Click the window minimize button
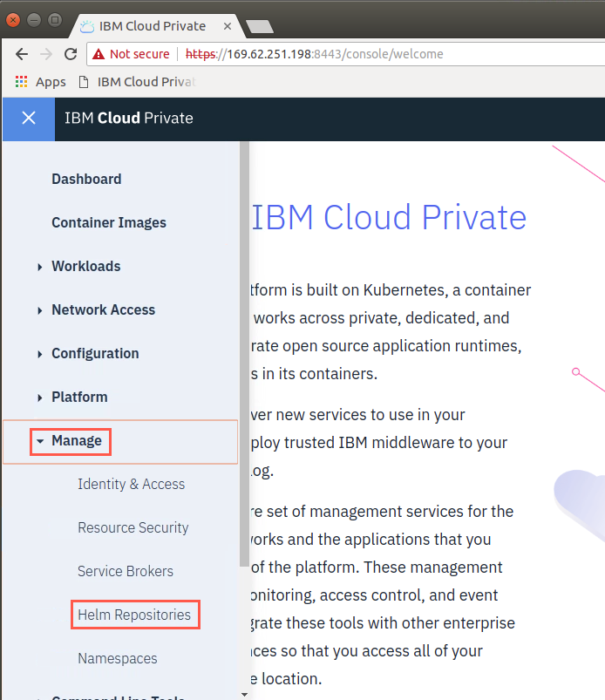Image resolution: width=605 pixels, height=700 pixels. [x=34, y=20]
